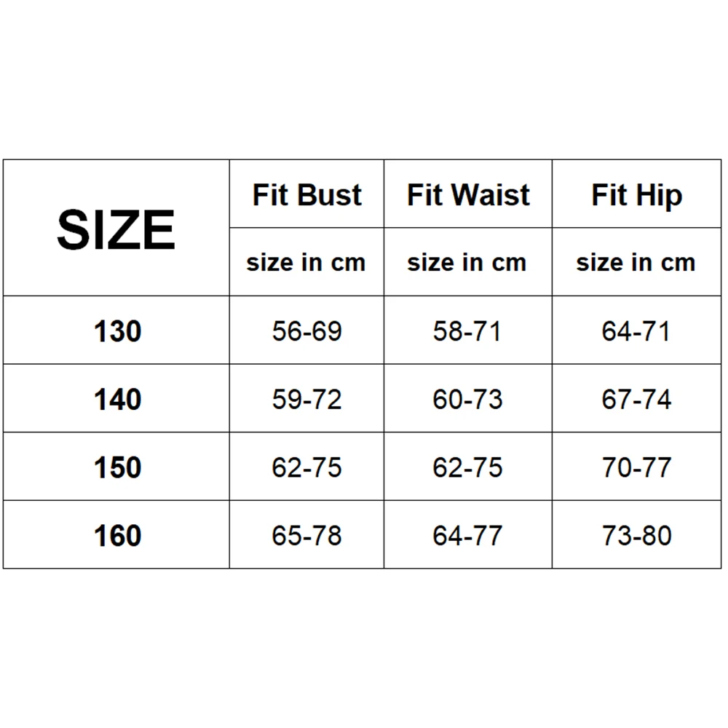
Task: Select the size 130 row label
Action: click(117, 331)
